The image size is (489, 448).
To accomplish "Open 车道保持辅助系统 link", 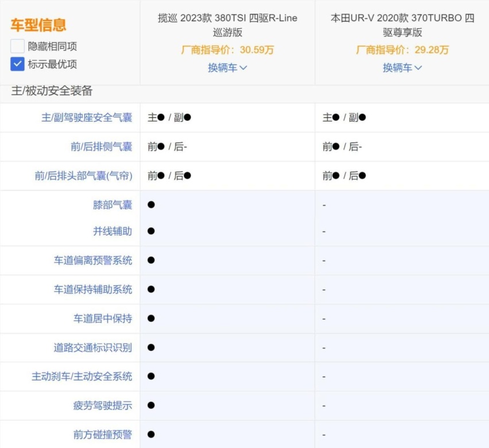I will [93, 289].
